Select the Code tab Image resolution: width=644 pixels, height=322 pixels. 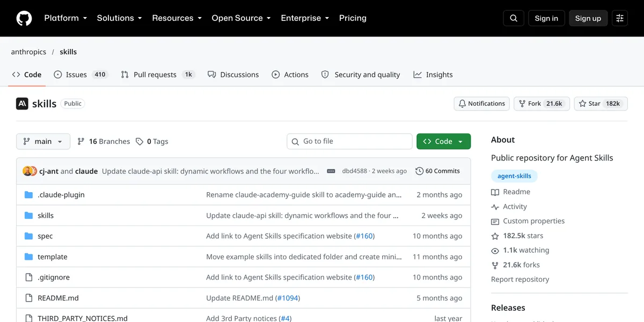click(x=27, y=75)
